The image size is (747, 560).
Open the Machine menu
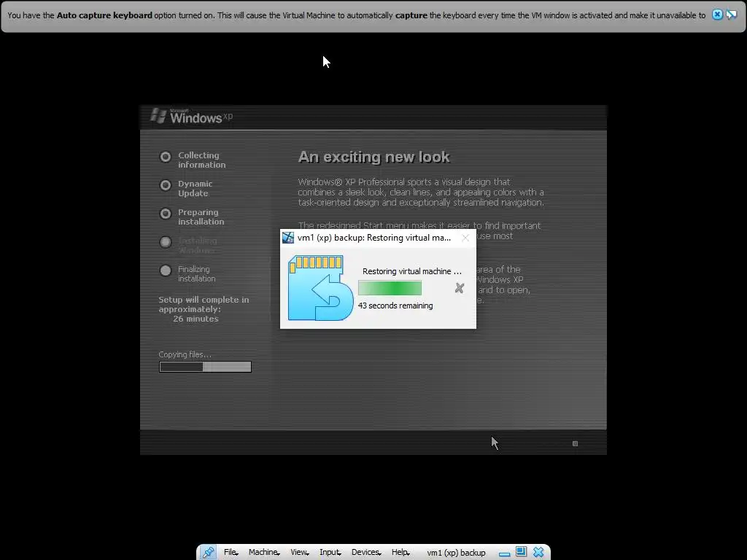tap(264, 553)
